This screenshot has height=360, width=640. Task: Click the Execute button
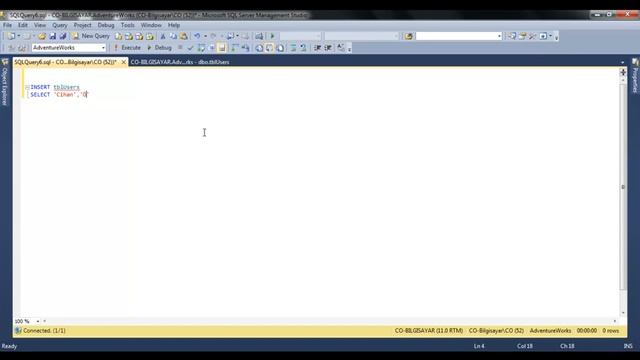[127, 48]
